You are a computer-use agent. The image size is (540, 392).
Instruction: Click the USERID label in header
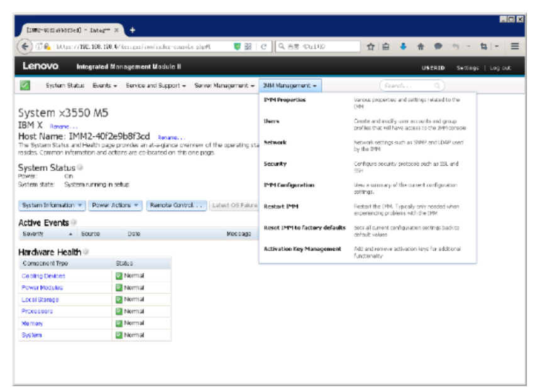tap(433, 68)
